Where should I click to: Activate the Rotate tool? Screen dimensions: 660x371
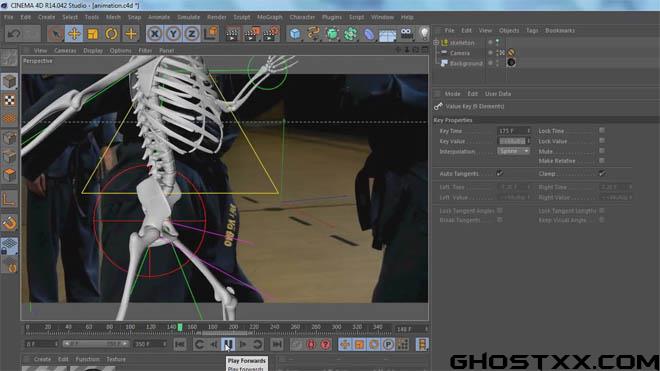112,34
